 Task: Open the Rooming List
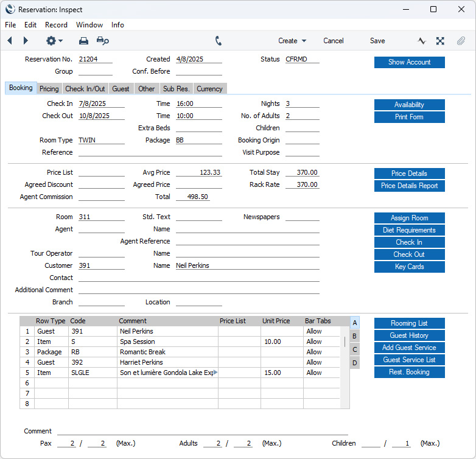click(x=409, y=323)
